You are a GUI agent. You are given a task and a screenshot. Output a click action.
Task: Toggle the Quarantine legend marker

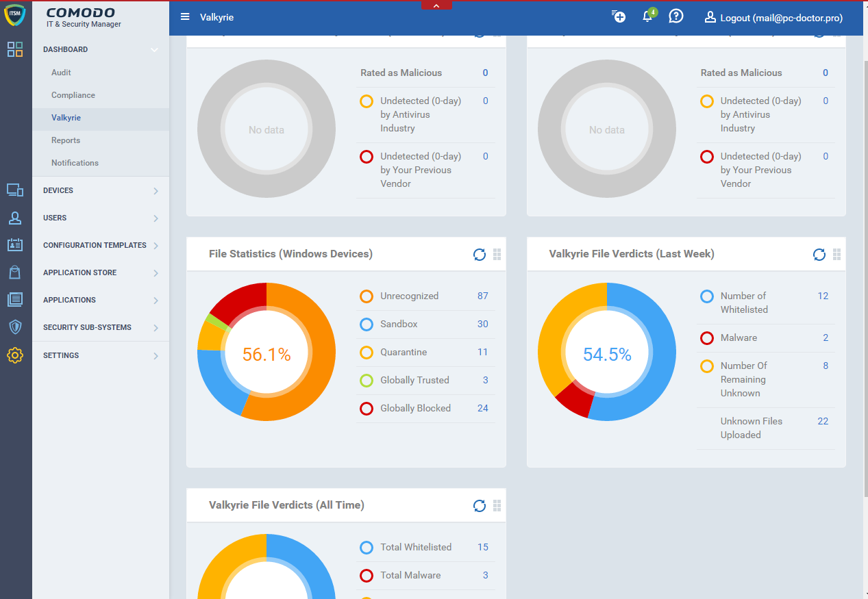click(367, 353)
